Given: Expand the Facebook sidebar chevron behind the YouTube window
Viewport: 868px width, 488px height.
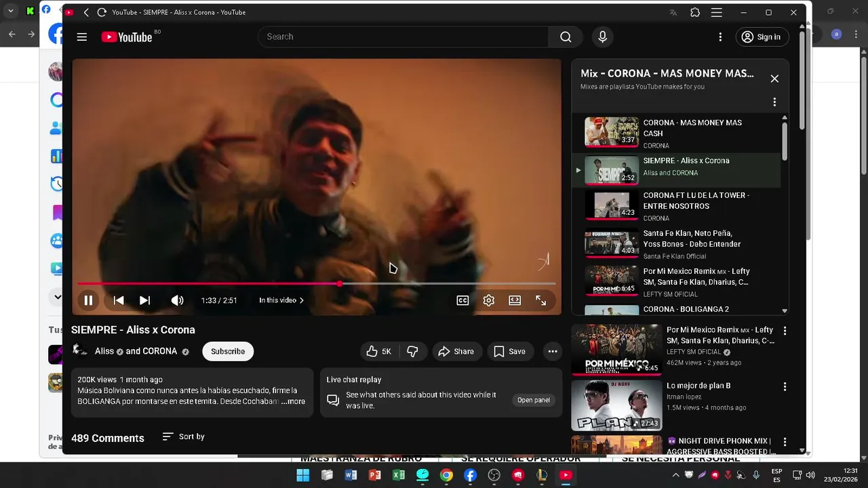Looking at the screenshot, I should (58, 297).
